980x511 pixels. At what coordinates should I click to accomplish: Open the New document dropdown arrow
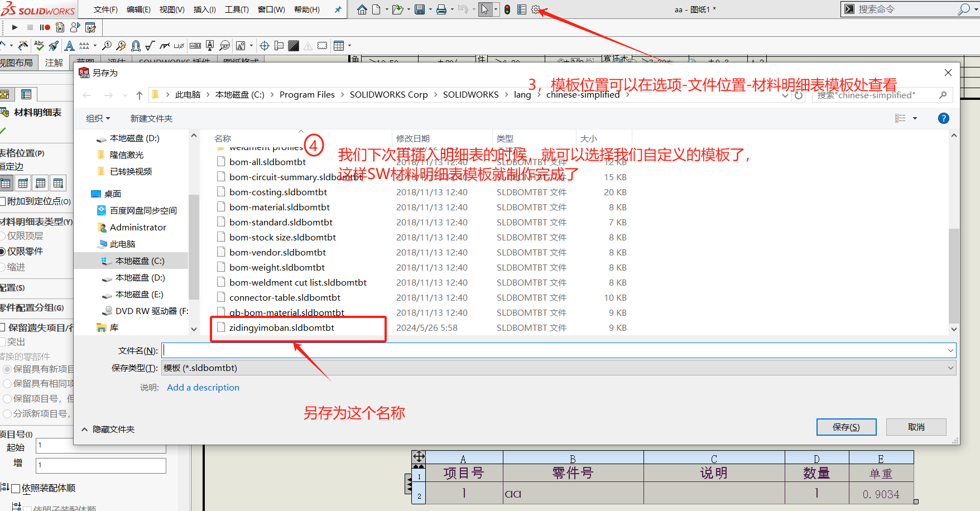tap(387, 9)
